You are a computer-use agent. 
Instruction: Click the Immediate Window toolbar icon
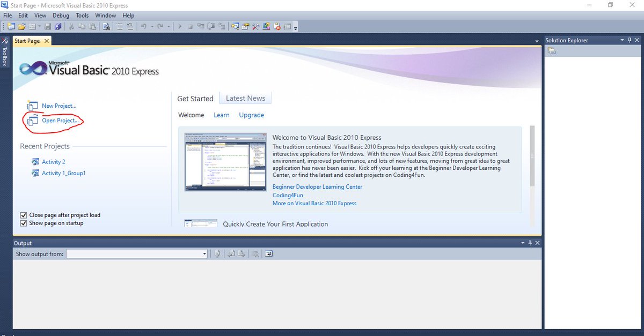click(287, 26)
